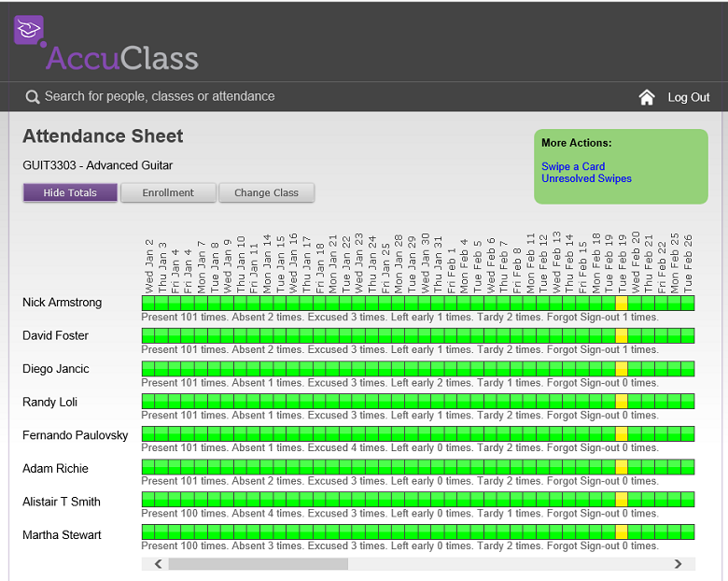Click the Log Out link

pyautogui.click(x=689, y=97)
